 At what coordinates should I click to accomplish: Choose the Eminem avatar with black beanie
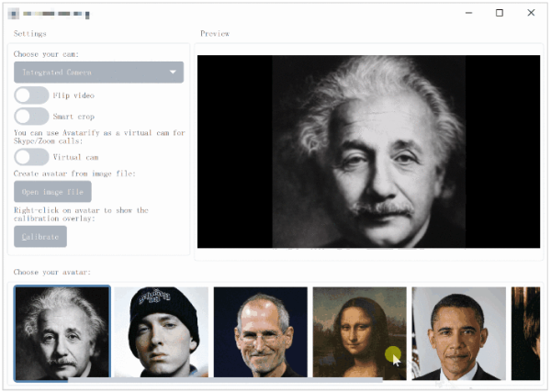click(x=161, y=332)
